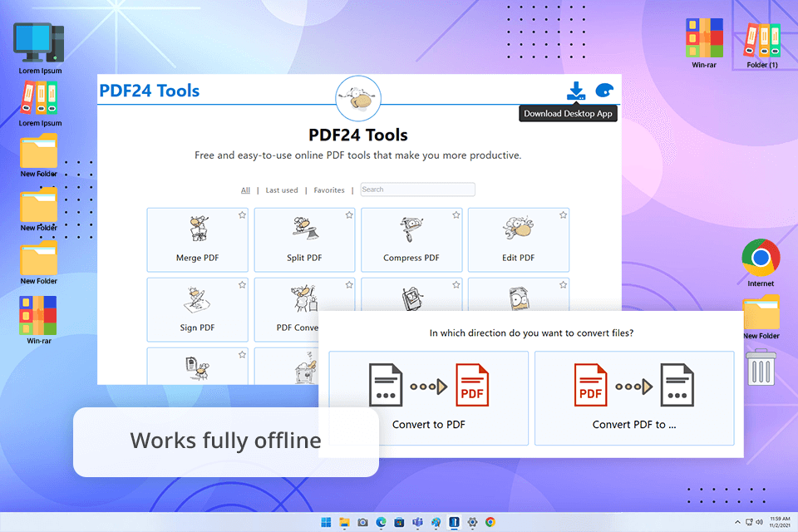798x532 pixels.
Task: Open the Windows Start menu
Action: (326, 522)
